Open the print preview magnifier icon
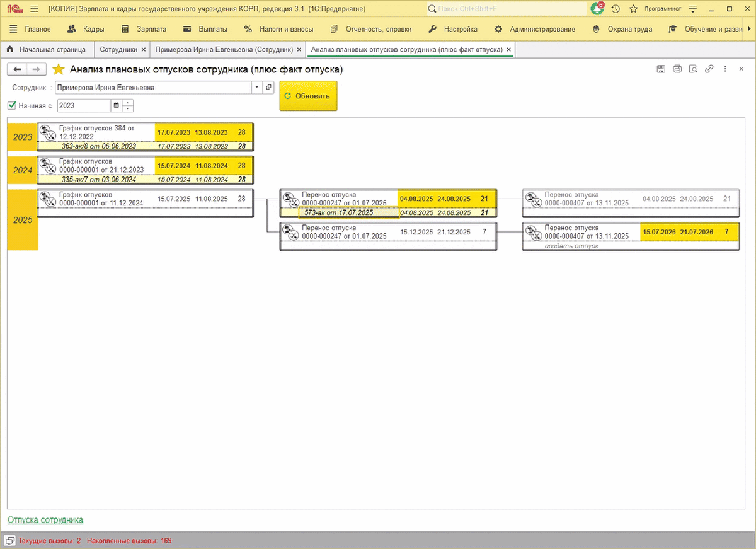756x549 pixels. pos(693,69)
